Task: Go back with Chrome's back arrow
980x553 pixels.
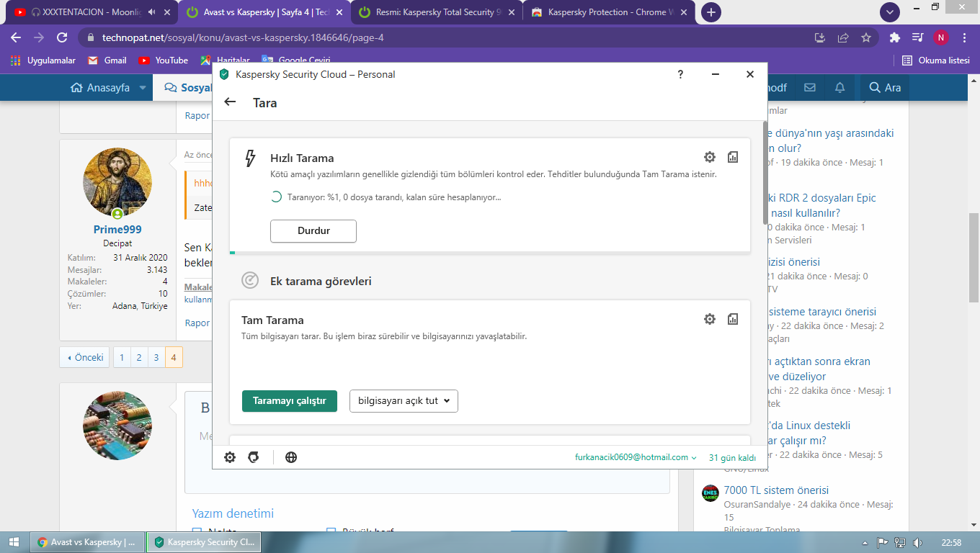Action: [x=16, y=37]
